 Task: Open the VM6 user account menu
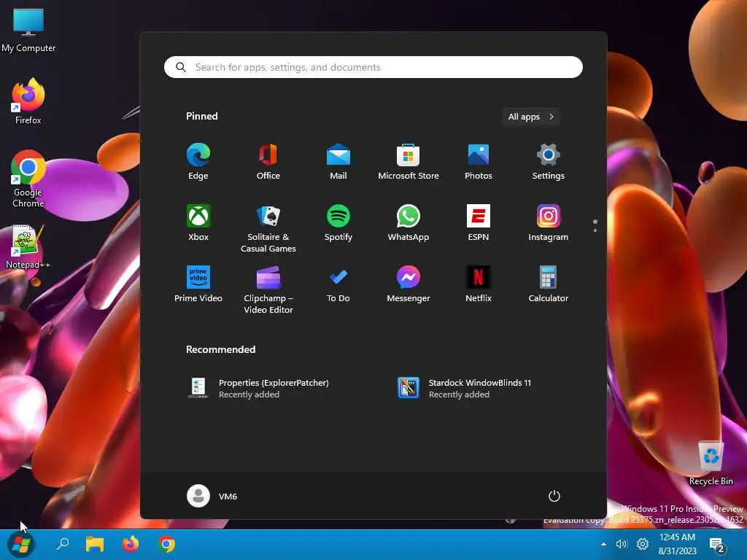212,496
